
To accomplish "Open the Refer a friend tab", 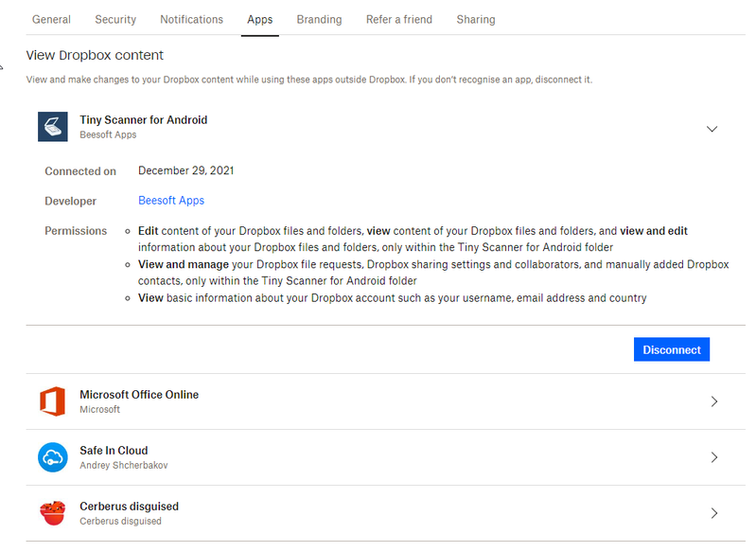I will tap(398, 19).
